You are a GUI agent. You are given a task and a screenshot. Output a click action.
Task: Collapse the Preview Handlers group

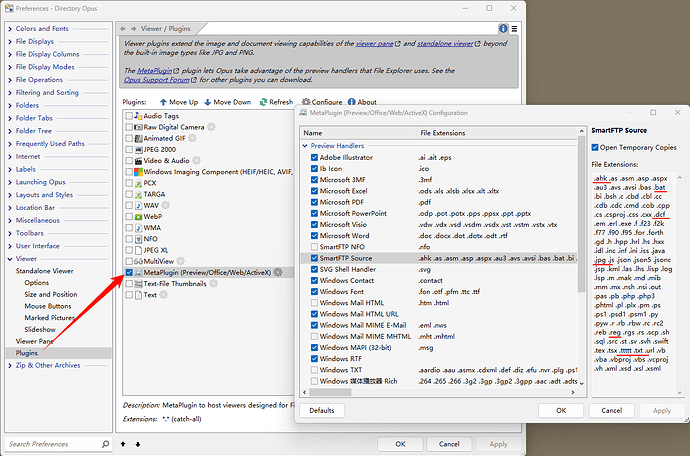[305, 146]
